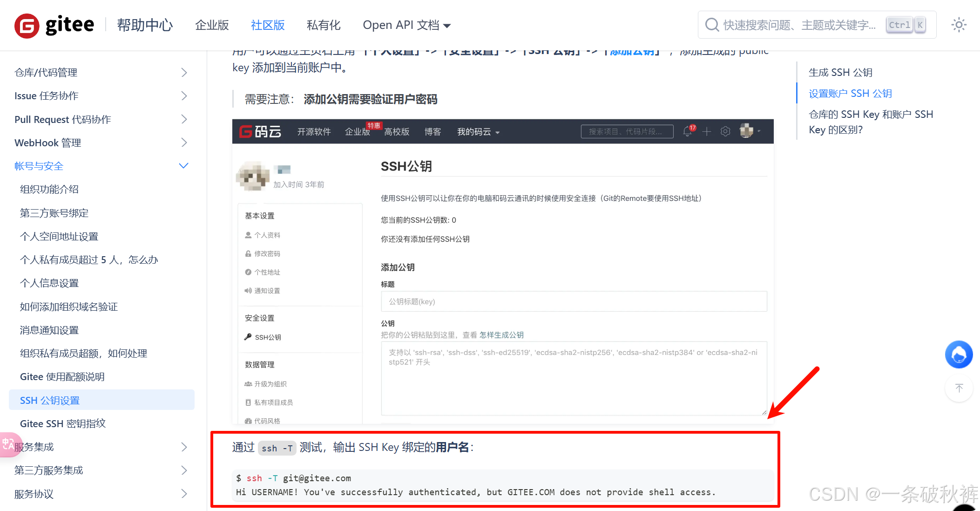Click the key icon beside SSH公钥
980x511 pixels.
coord(248,337)
